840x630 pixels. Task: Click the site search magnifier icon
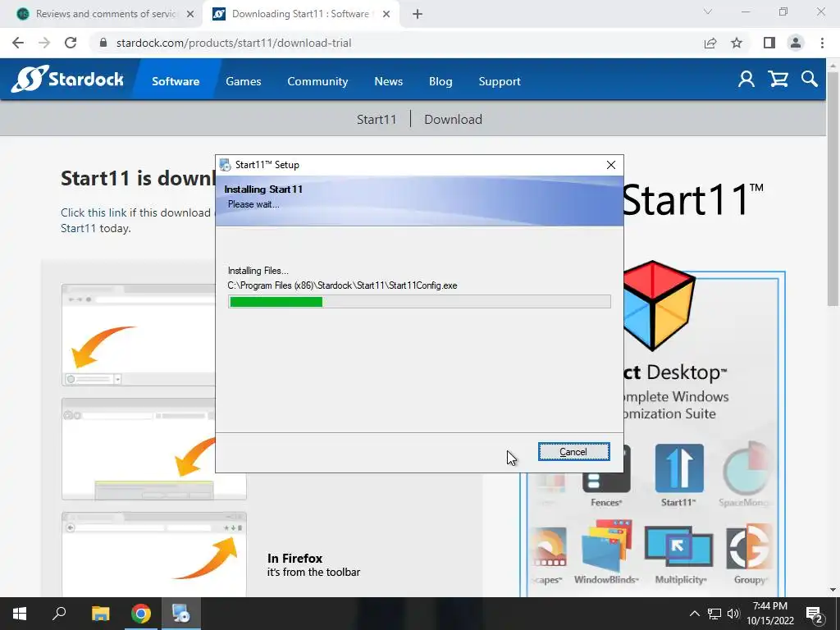click(810, 80)
